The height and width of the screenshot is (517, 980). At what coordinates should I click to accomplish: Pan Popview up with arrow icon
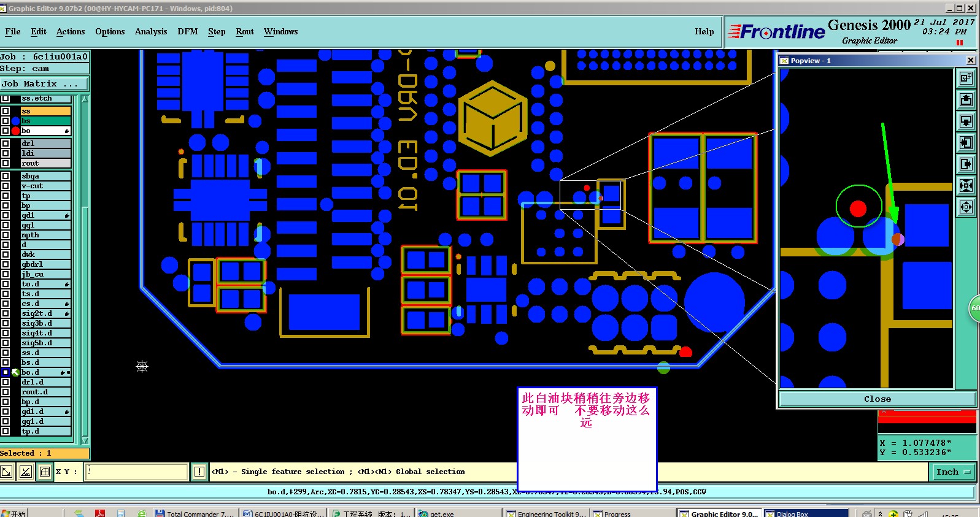(x=966, y=99)
